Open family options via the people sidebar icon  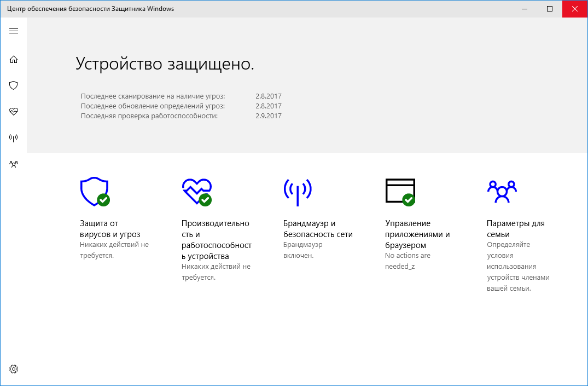point(13,164)
